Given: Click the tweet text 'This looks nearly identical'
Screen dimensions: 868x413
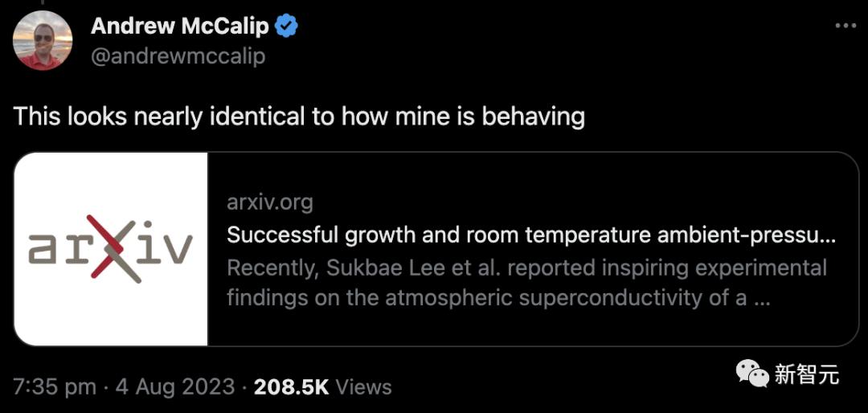Looking at the screenshot, I should point(298,117).
